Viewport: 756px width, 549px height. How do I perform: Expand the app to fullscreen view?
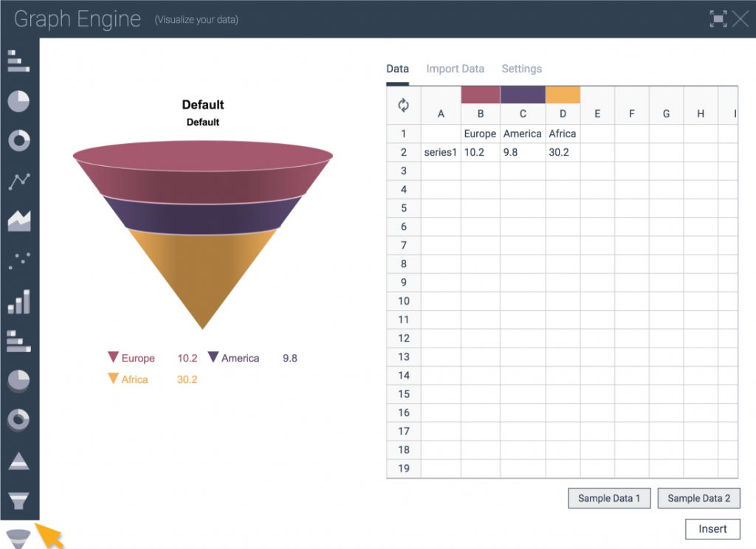pos(717,19)
